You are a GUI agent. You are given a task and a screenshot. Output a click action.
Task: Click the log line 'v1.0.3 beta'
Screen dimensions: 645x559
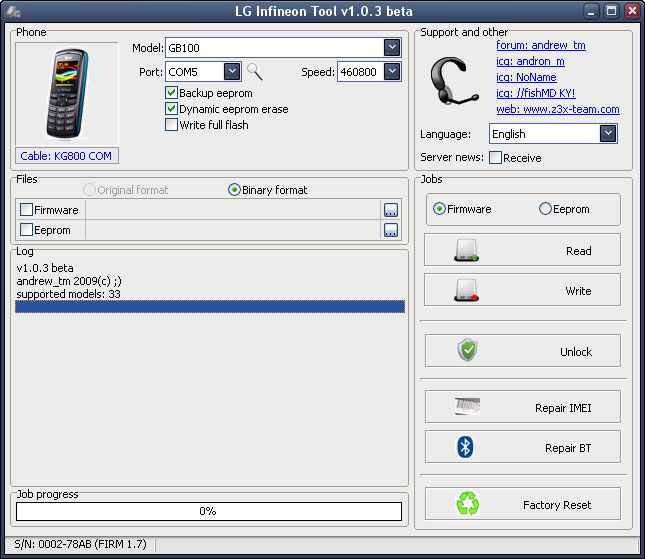[x=45, y=268]
